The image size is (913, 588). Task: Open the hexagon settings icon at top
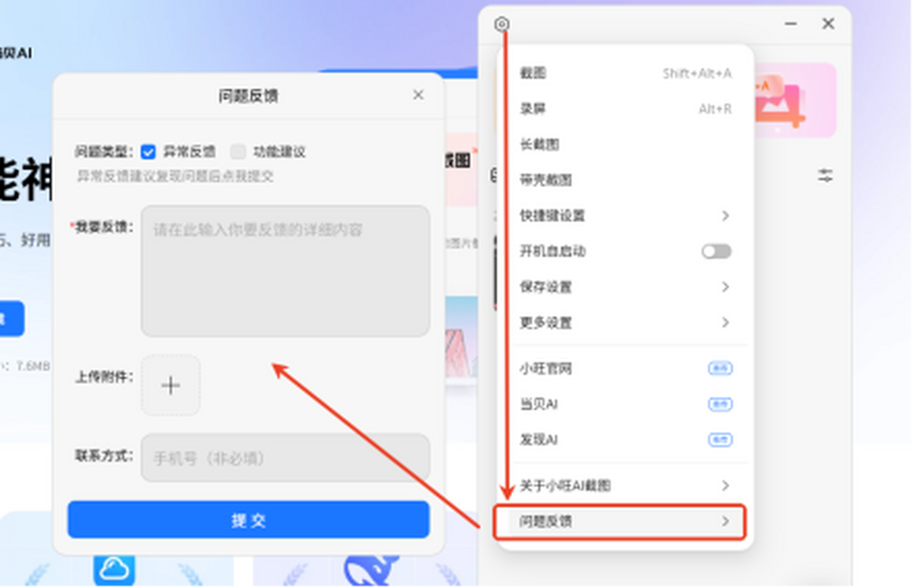(x=501, y=24)
